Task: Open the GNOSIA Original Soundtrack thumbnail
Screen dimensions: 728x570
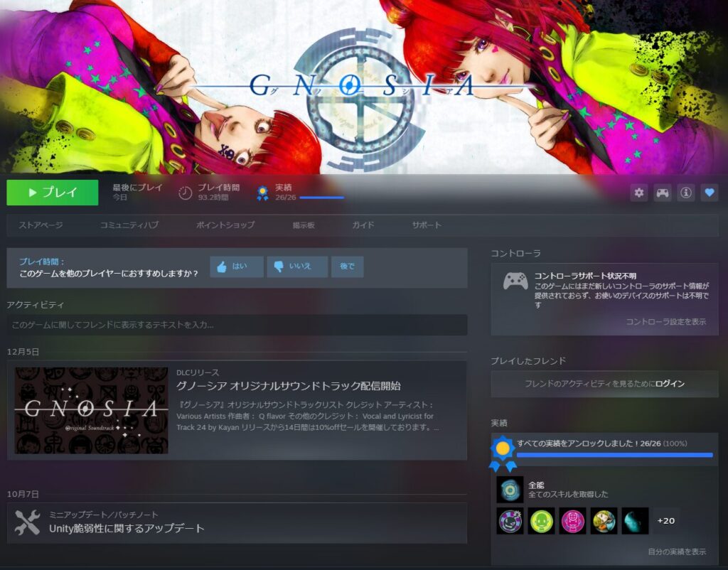Action: [x=92, y=410]
